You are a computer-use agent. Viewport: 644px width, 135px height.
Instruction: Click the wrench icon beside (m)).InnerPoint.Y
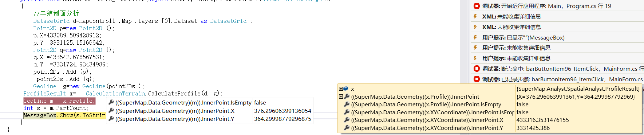click(111, 118)
